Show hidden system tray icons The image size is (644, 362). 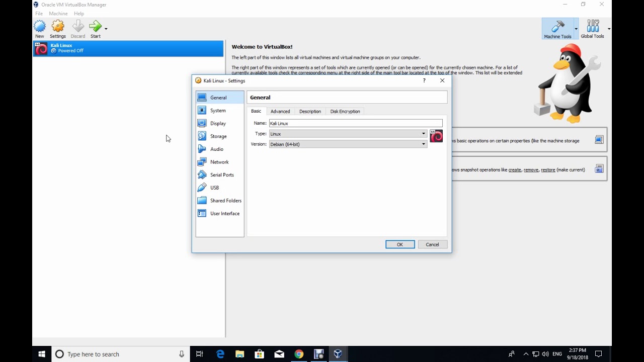tap(526, 354)
